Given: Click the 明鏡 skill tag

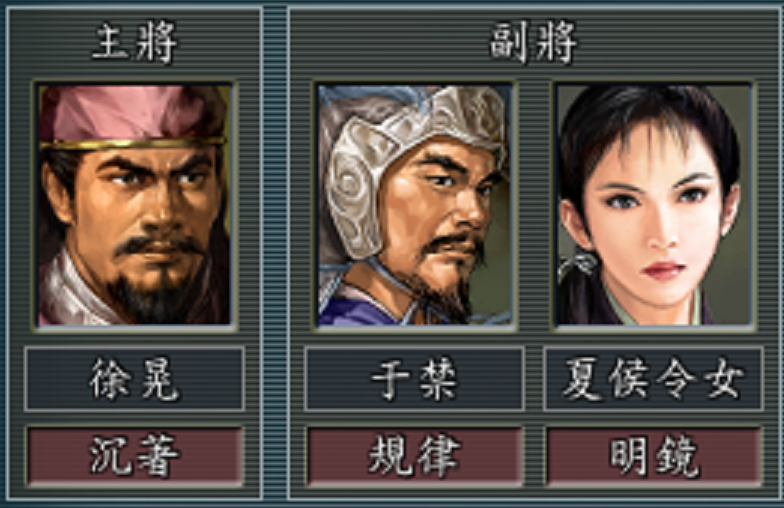Looking at the screenshot, I should tap(654, 456).
